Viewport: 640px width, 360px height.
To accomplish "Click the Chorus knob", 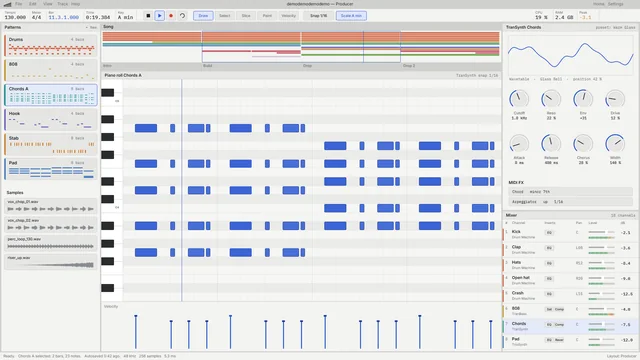I will [x=583, y=144].
